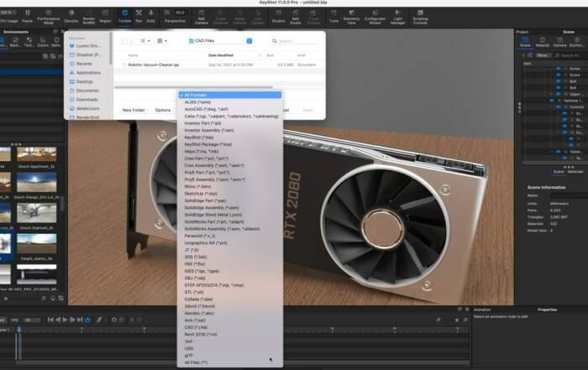
Task: Jump to the first animation frame
Action: [x=50, y=320]
